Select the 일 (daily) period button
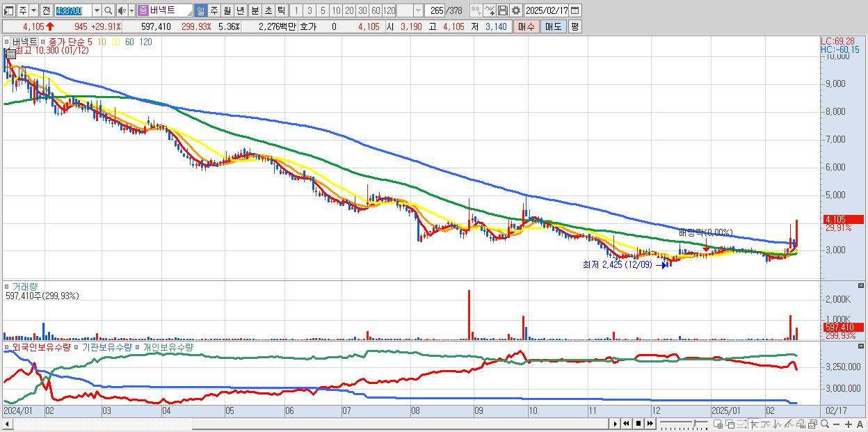This screenshot has height=432, width=868. [200, 10]
